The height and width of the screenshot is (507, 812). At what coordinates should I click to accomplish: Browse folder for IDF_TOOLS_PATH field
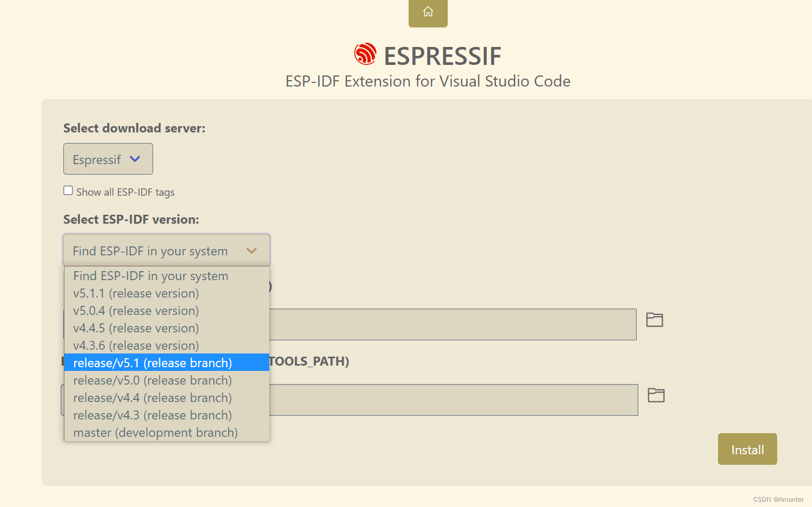click(656, 395)
